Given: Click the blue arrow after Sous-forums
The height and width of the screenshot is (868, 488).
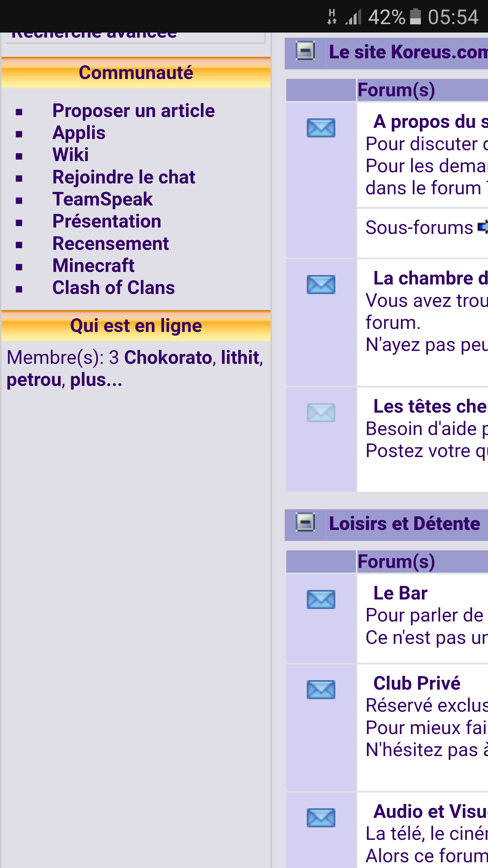Looking at the screenshot, I should pos(483,227).
